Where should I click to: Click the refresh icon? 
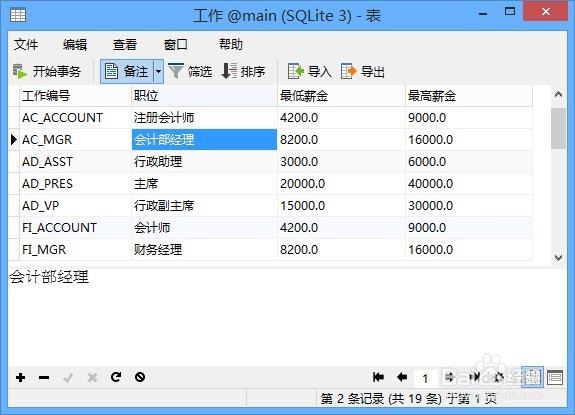point(116,377)
